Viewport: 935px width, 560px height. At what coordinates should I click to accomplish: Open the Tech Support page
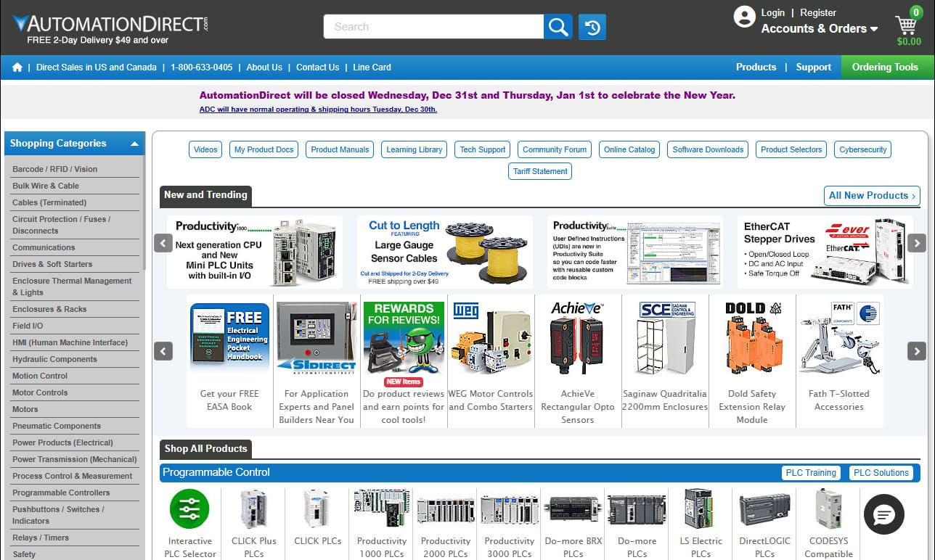(482, 149)
